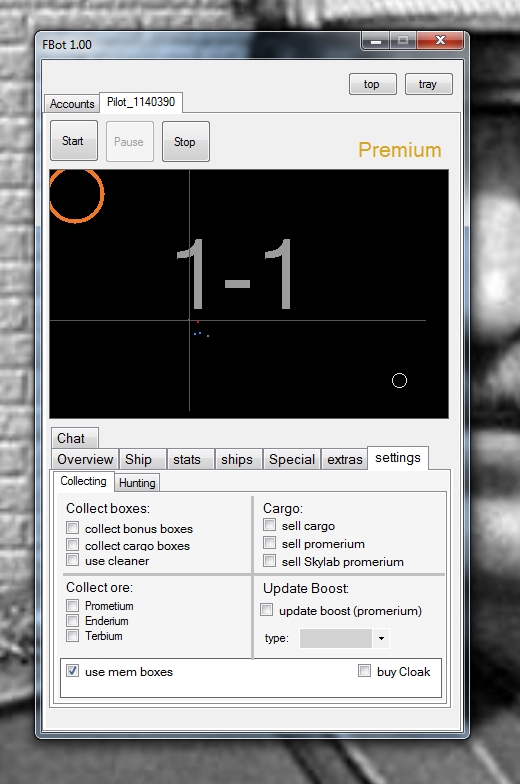The image size is (520, 784).
Task: Open the boost type dropdown
Action: click(382, 638)
